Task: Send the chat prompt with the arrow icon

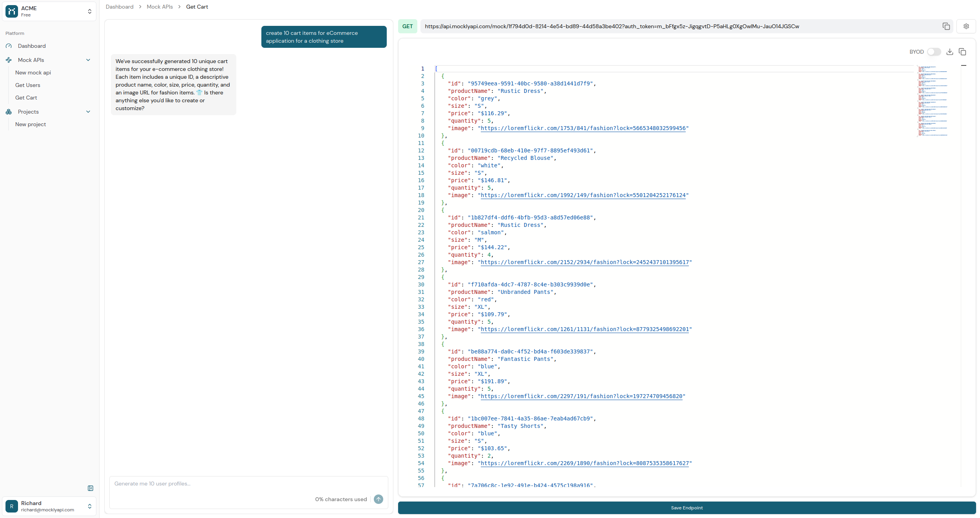Action: point(378,499)
